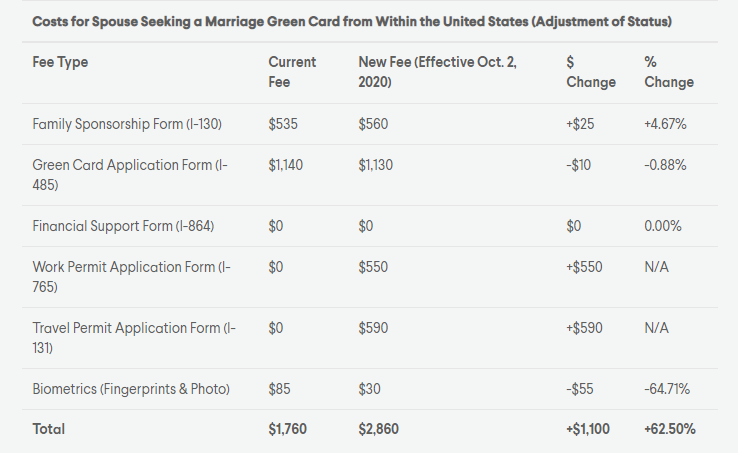This screenshot has height=453, width=738.
Task: Select the Current Fee column header
Action: click(292, 72)
